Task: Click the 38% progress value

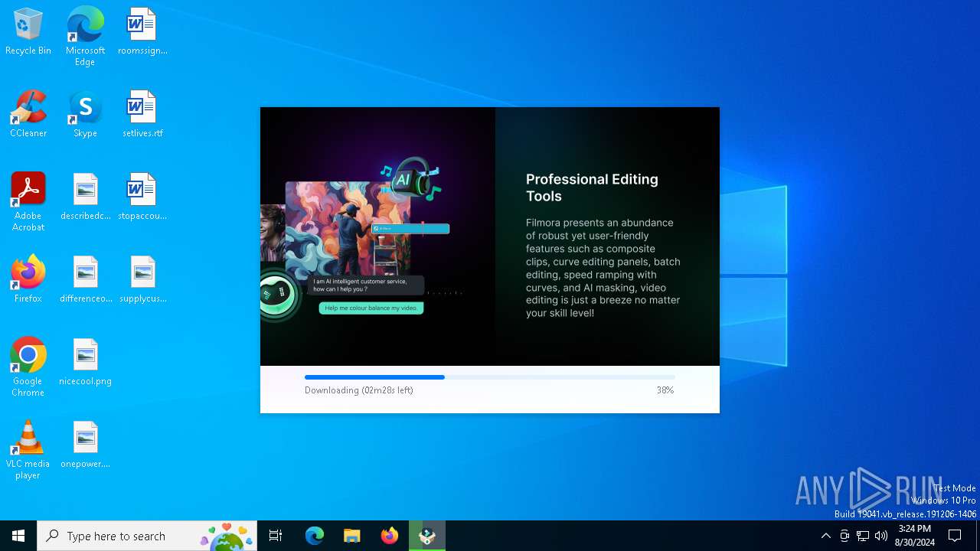Action: [x=665, y=390]
